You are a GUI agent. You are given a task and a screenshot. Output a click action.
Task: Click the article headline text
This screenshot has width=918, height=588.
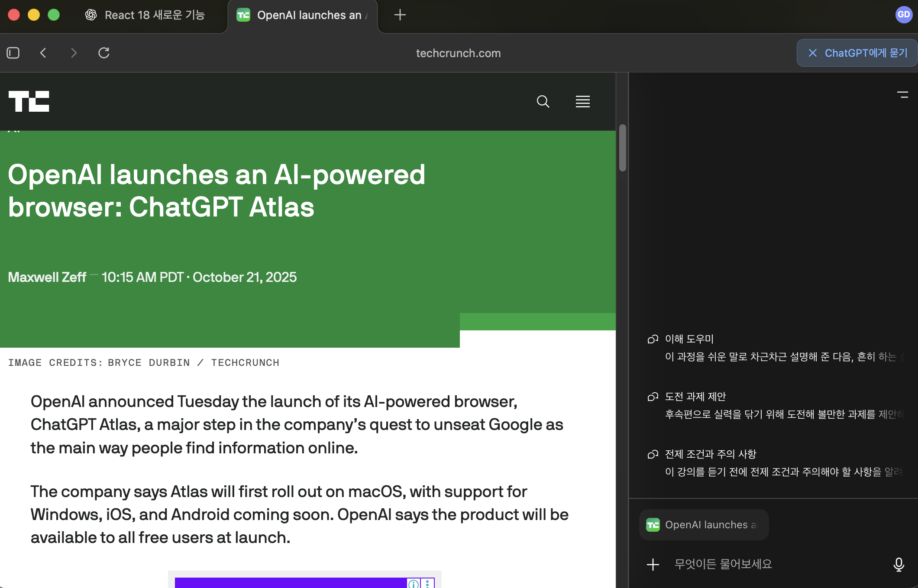(x=217, y=191)
